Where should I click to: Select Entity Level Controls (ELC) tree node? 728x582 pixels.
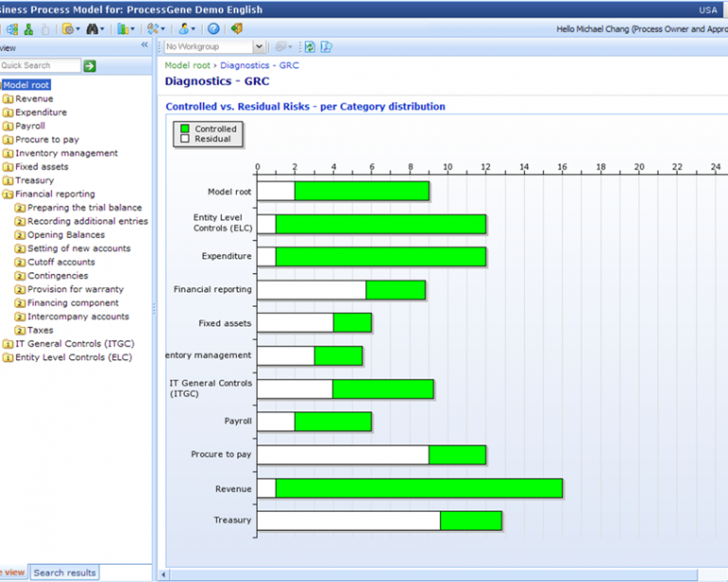73,357
